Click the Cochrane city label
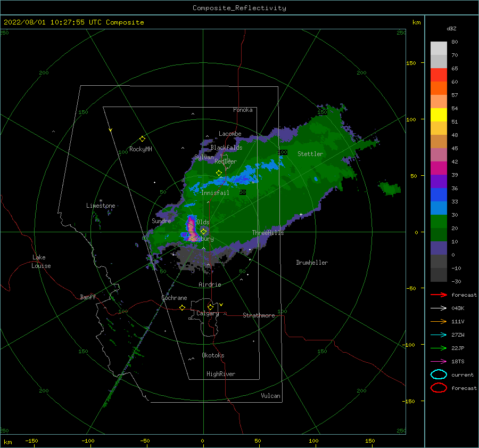The width and height of the screenshot is (479, 448). pyautogui.click(x=174, y=298)
